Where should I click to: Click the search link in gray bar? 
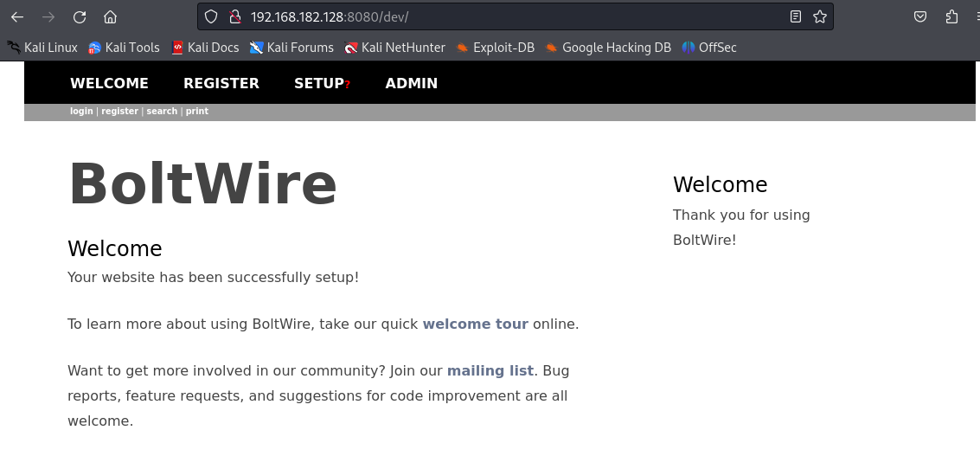(x=162, y=111)
